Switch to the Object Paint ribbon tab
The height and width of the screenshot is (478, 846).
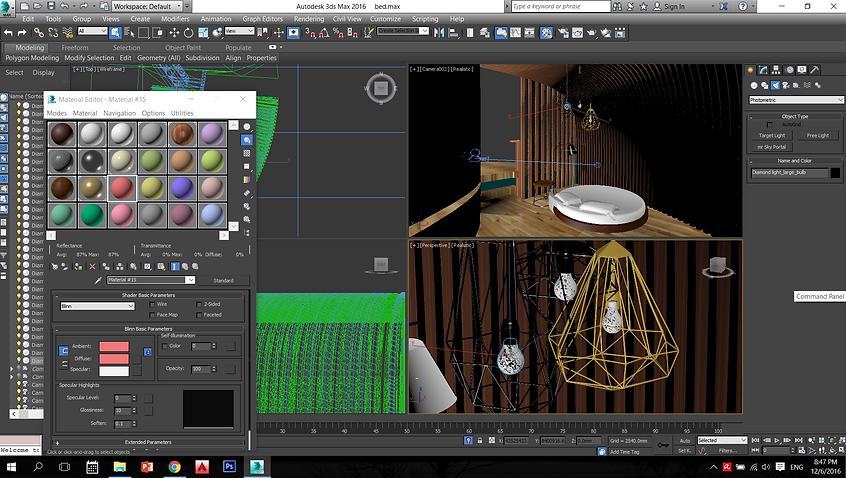183,47
